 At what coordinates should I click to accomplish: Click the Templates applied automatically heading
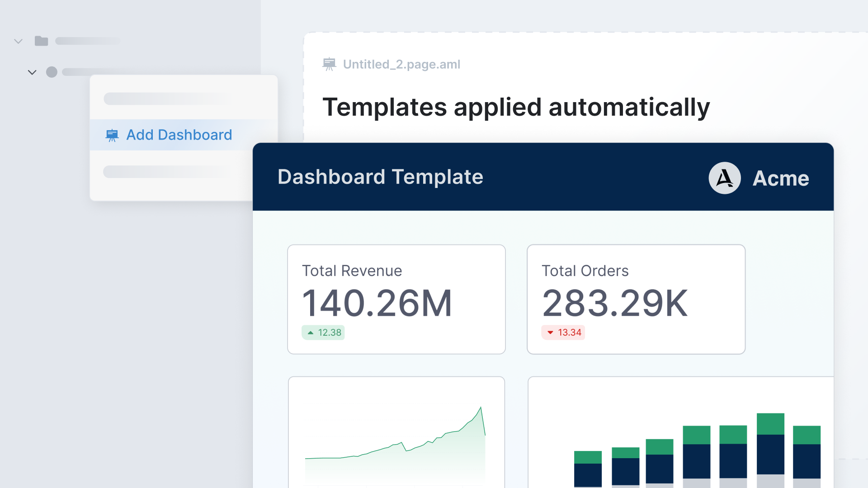pyautogui.click(x=517, y=107)
